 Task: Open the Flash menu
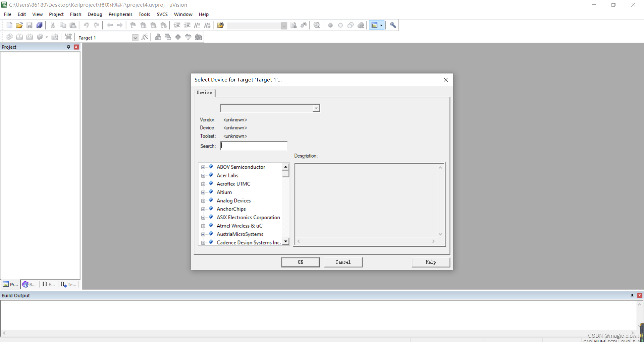(x=75, y=14)
